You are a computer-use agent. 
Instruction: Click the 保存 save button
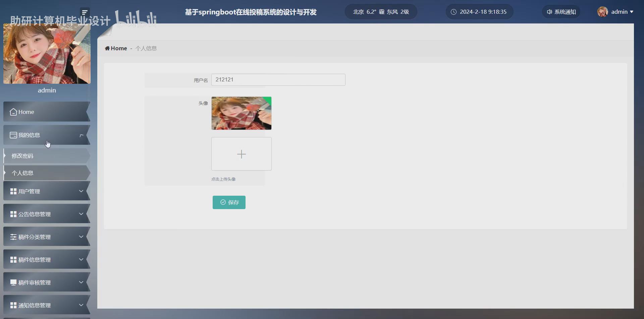pyautogui.click(x=229, y=202)
